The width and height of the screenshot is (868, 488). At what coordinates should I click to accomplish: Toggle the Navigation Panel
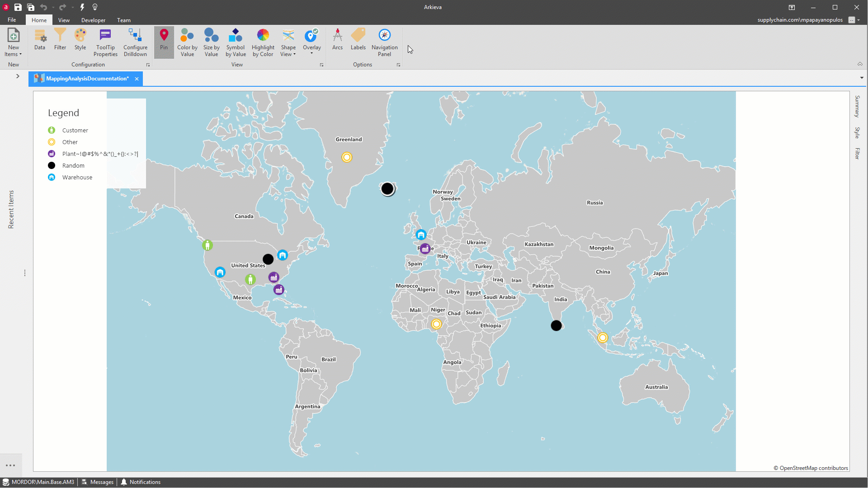tap(384, 42)
